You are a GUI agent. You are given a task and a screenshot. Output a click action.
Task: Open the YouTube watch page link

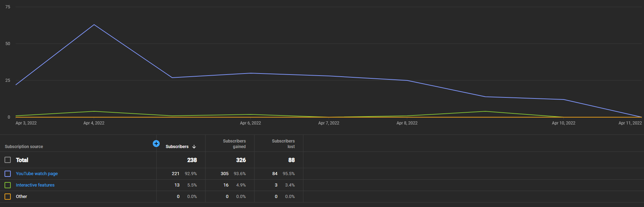[37, 174]
